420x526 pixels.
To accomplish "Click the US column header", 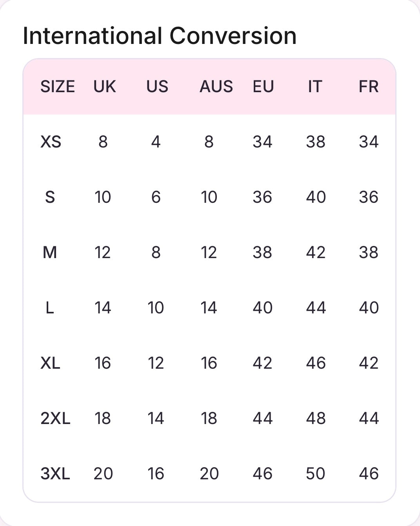I will tap(157, 87).
